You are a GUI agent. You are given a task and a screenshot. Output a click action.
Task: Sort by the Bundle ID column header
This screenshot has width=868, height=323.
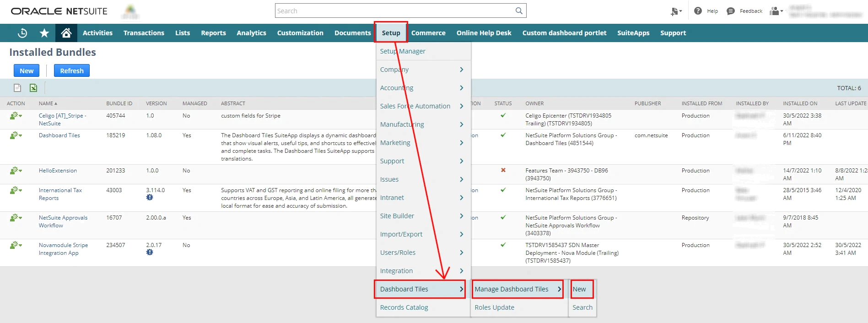click(x=119, y=103)
